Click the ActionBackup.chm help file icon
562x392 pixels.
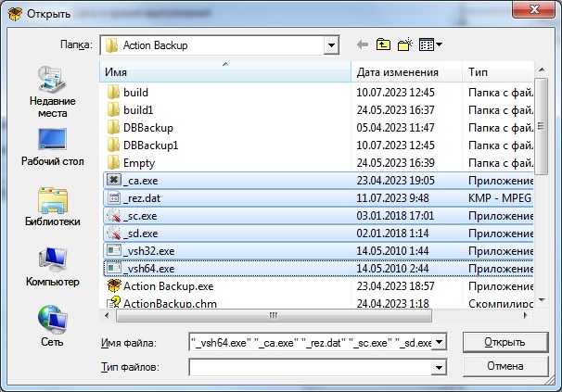pos(114,302)
